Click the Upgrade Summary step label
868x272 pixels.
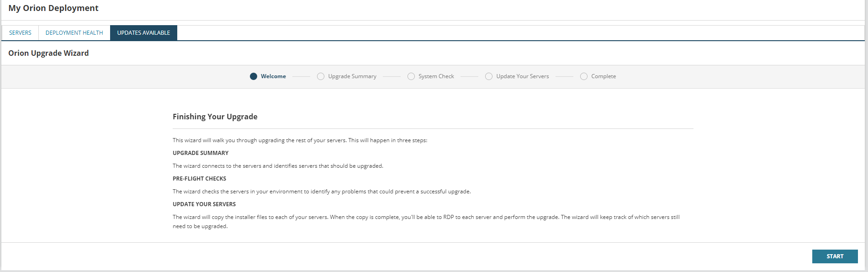click(x=352, y=76)
